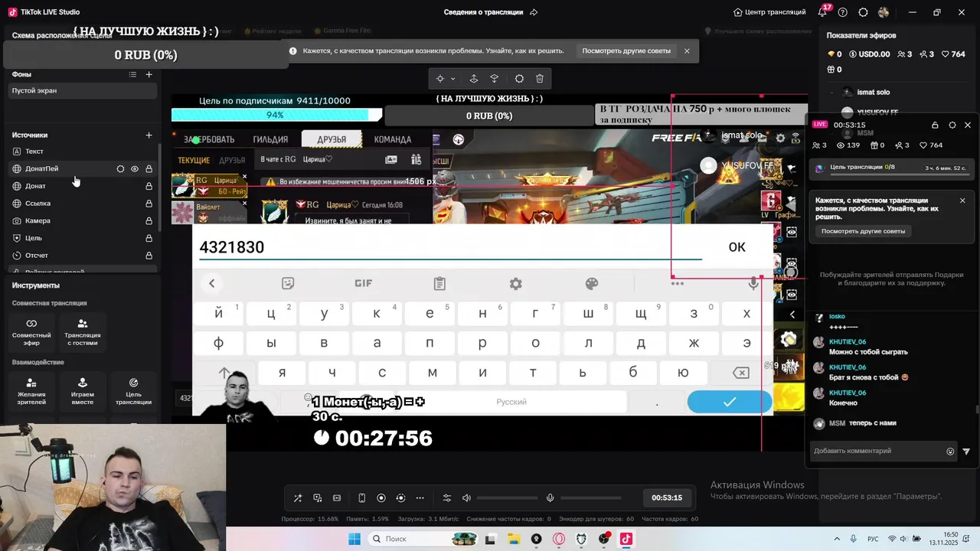Open Желания зрителей tool
Viewport: 980px width, 551px height.
[31, 390]
